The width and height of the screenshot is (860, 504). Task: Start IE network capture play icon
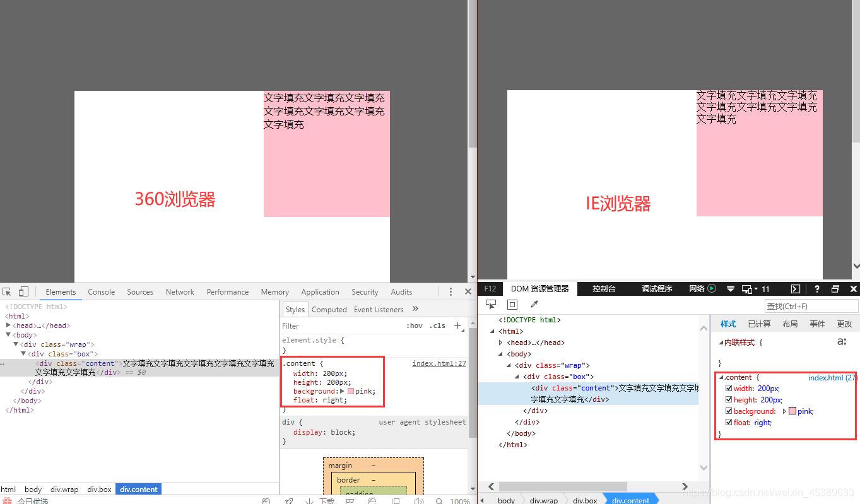(x=712, y=288)
